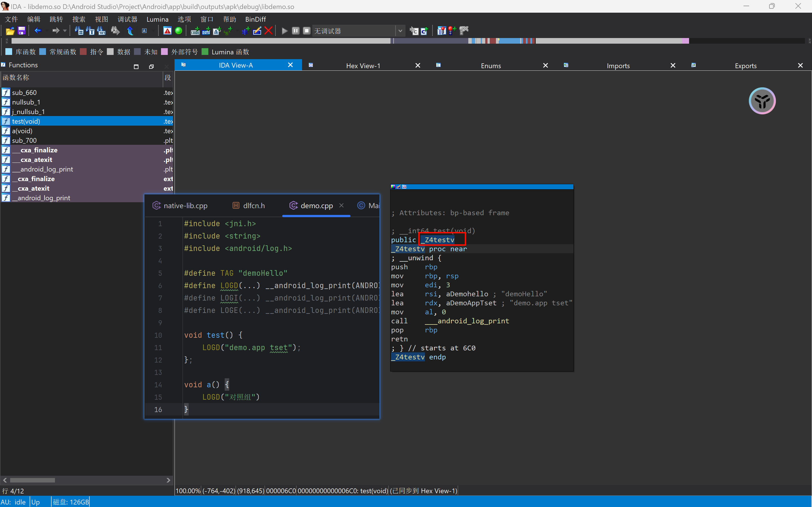This screenshot has width=812, height=507.
Task: Open the Lumina menu
Action: (x=157, y=19)
